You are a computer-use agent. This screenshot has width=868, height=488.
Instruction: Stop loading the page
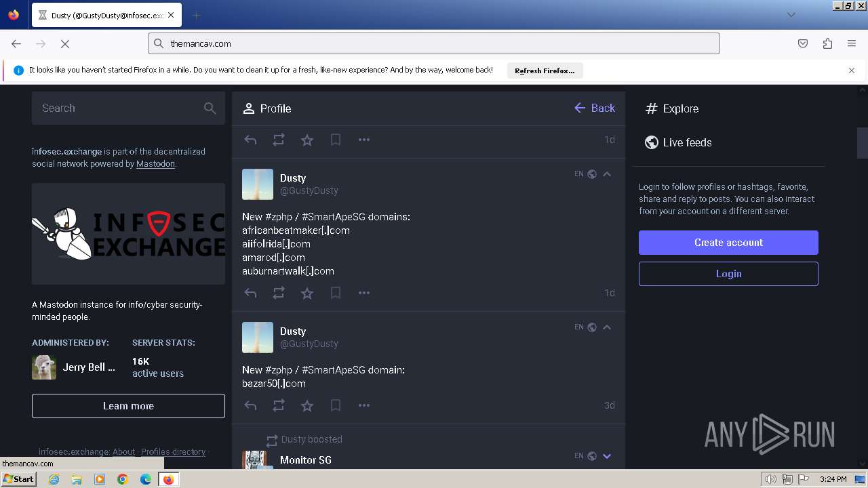coord(65,43)
